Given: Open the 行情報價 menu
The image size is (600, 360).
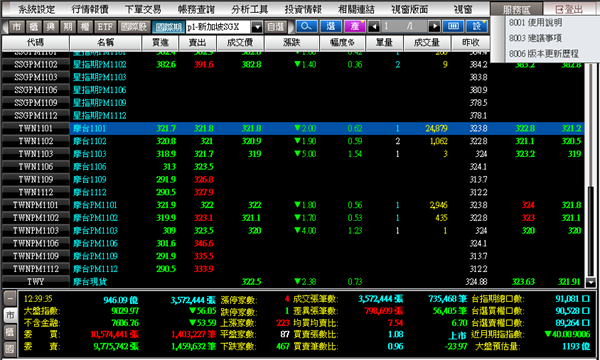Looking at the screenshot, I should (x=90, y=9).
